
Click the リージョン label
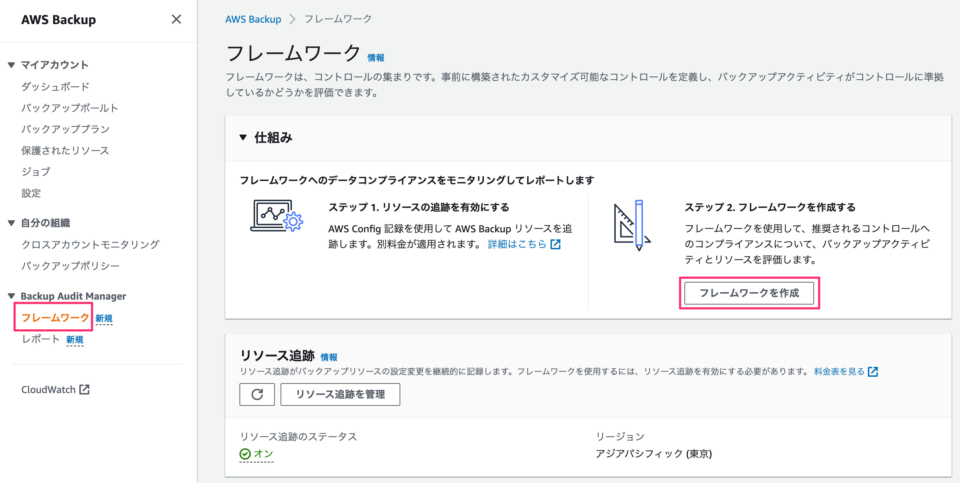pyautogui.click(x=620, y=436)
